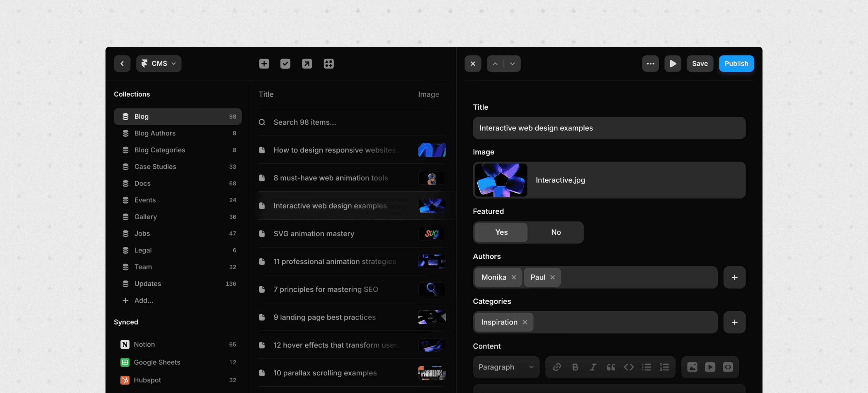The width and height of the screenshot is (868, 393).
Task: Toggle bold formatting in content toolbar
Action: pyautogui.click(x=575, y=367)
